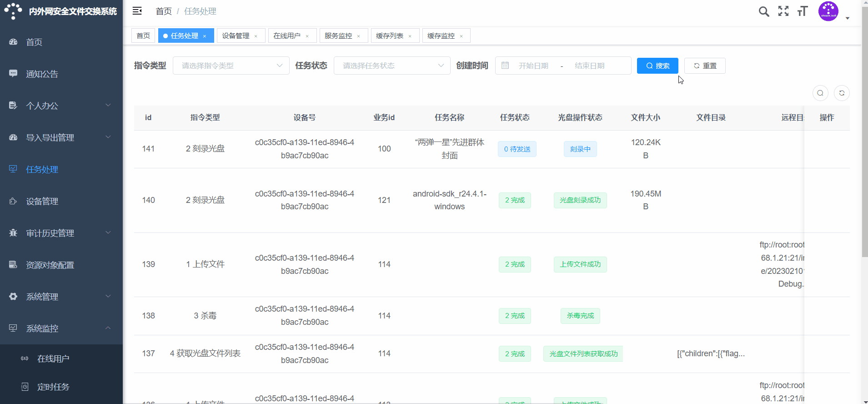Viewport: 868px width, 404px height.
Task: Go to 首页 via breadcrumb link
Action: tap(164, 11)
